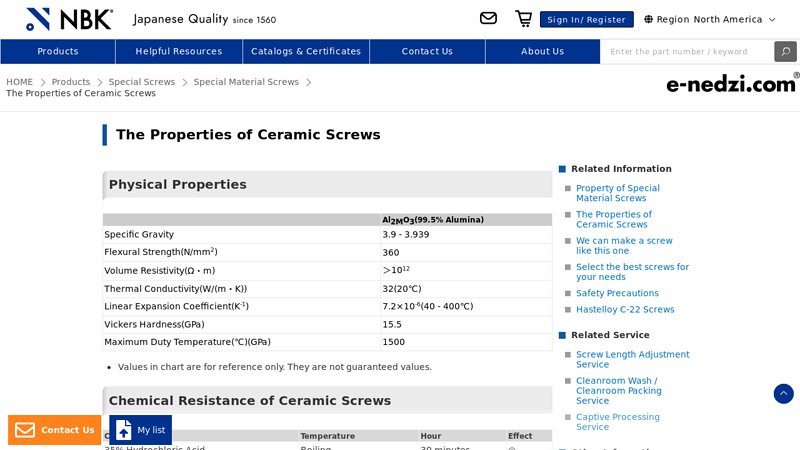
Task: Click the Related Service heading
Action: tap(610, 335)
